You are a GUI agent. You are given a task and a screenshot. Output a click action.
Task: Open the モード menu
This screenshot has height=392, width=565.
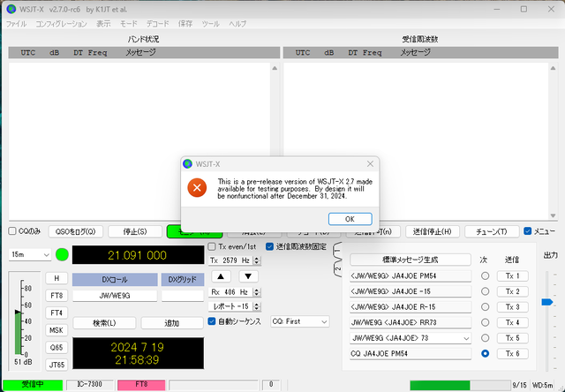click(129, 24)
